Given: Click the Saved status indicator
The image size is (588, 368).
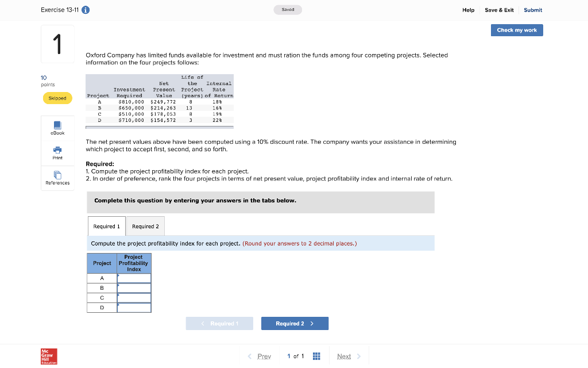Looking at the screenshot, I should coord(288,10).
